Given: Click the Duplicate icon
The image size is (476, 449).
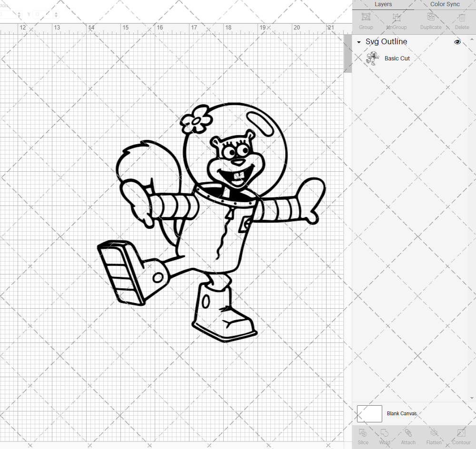Looking at the screenshot, I should 431,20.
